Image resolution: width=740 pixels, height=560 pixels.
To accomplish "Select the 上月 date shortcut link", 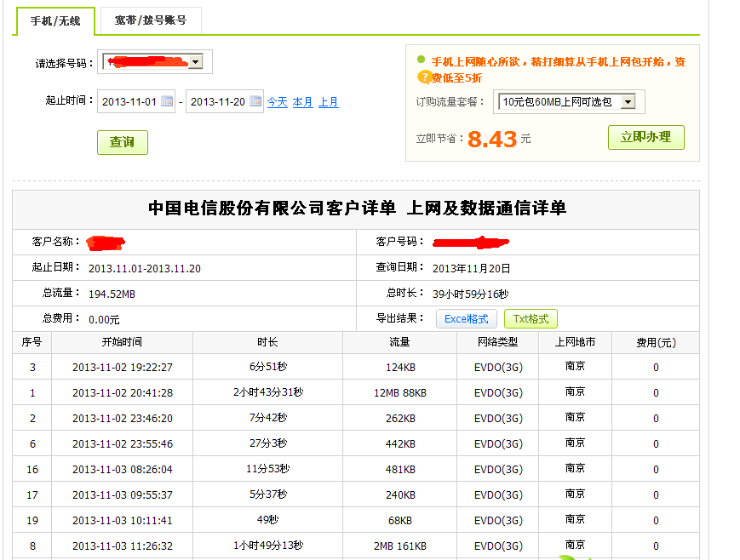I will click(x=328, y=102).
